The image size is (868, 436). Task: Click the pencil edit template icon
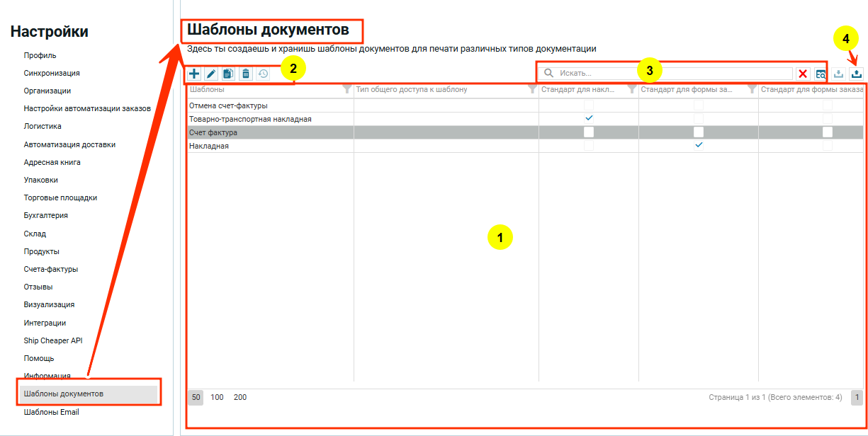click(211, 74)
